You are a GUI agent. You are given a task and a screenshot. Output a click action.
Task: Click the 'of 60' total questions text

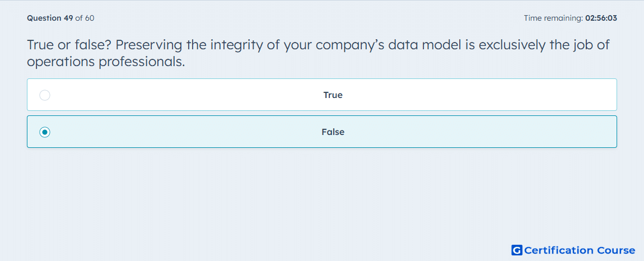pos(85,18)
